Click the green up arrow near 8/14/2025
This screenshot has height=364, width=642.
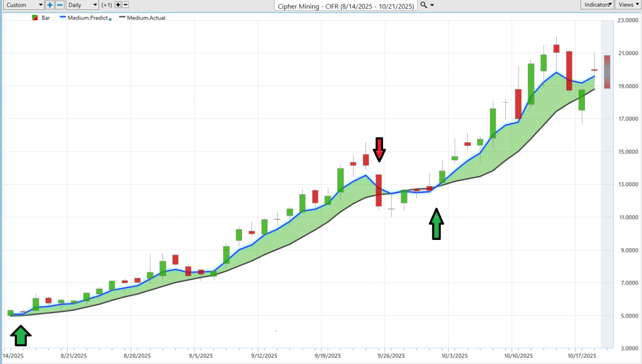[x=21, y=337]
